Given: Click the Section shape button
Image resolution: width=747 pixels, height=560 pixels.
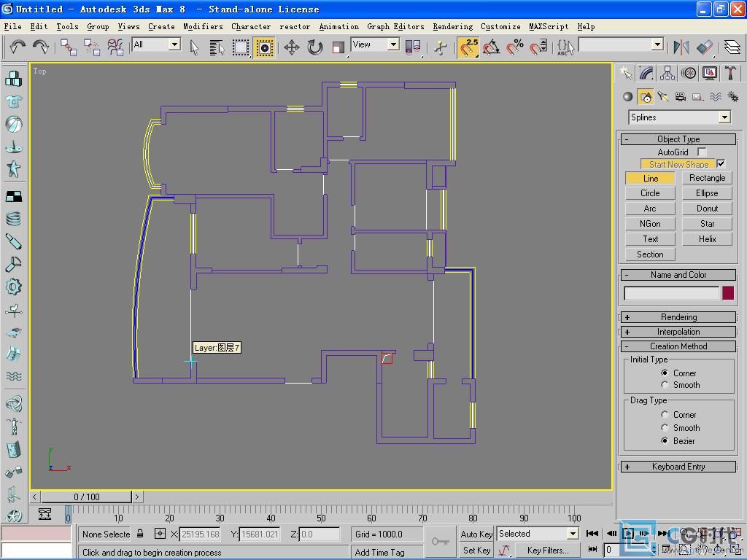Looking at the screenshot, I should [x=650, y=254].
